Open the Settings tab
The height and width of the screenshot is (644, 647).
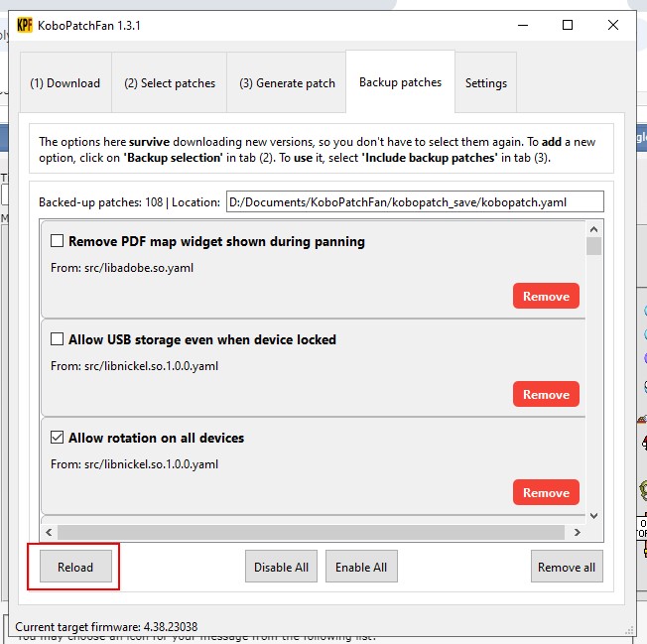click(x=485, y=83)
